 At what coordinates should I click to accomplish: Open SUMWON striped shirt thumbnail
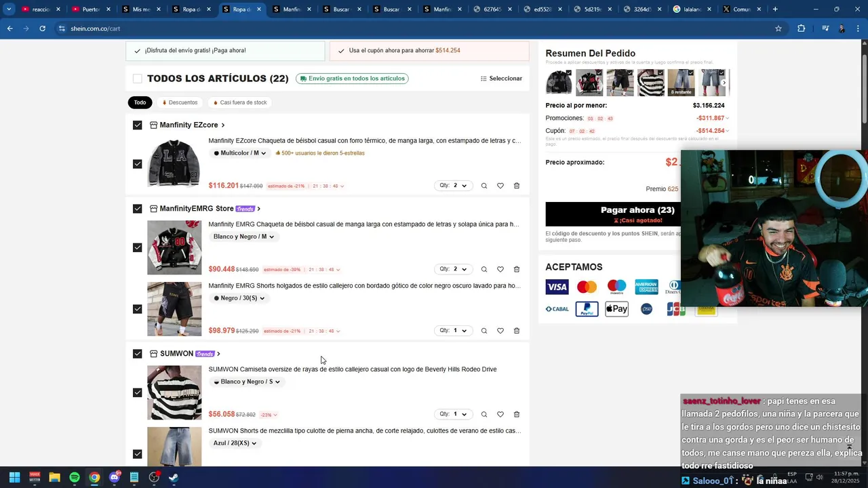174,392
